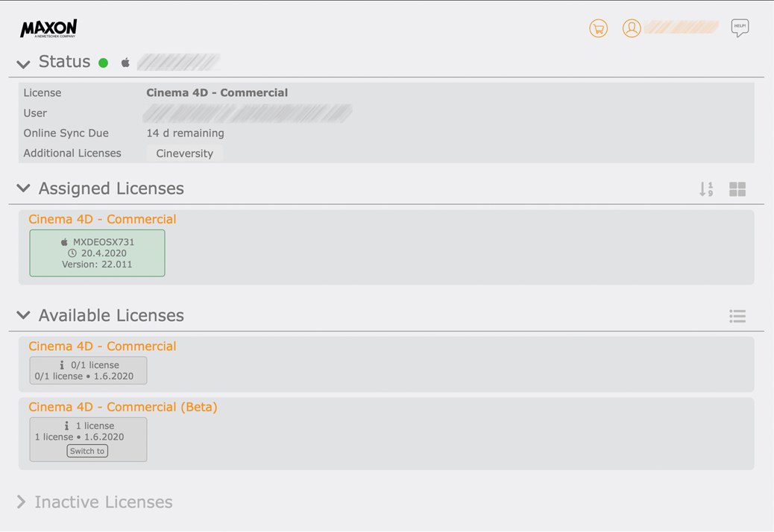Collapse the Assigned Licenses section
The height and width of the screenshot is (532, 774).
[23, 189]
